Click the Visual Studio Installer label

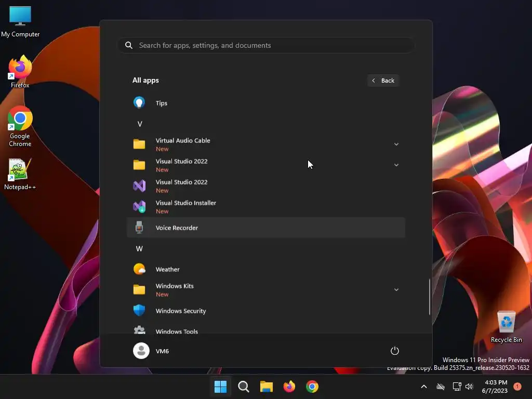(185, 203)
